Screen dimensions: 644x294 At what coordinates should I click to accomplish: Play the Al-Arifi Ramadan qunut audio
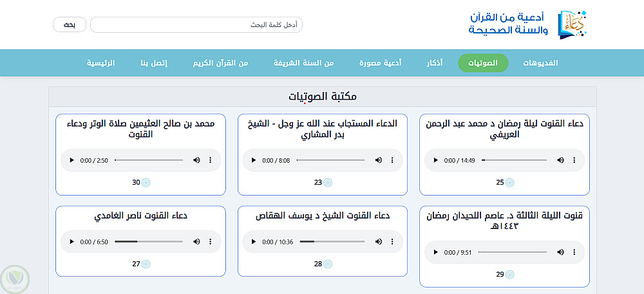point(435,160)
